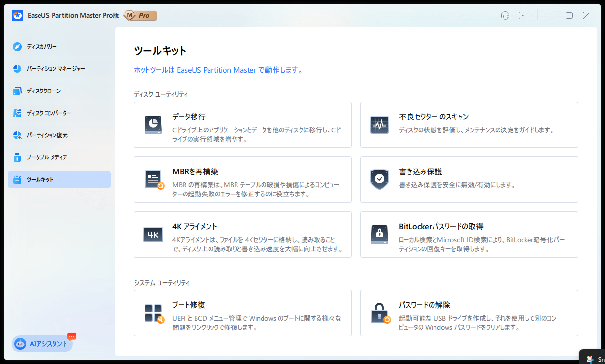The height and width of the screenshot is (364, 605).
Task: Click the UEFI と BCD description text
Action: pos(257,323)
